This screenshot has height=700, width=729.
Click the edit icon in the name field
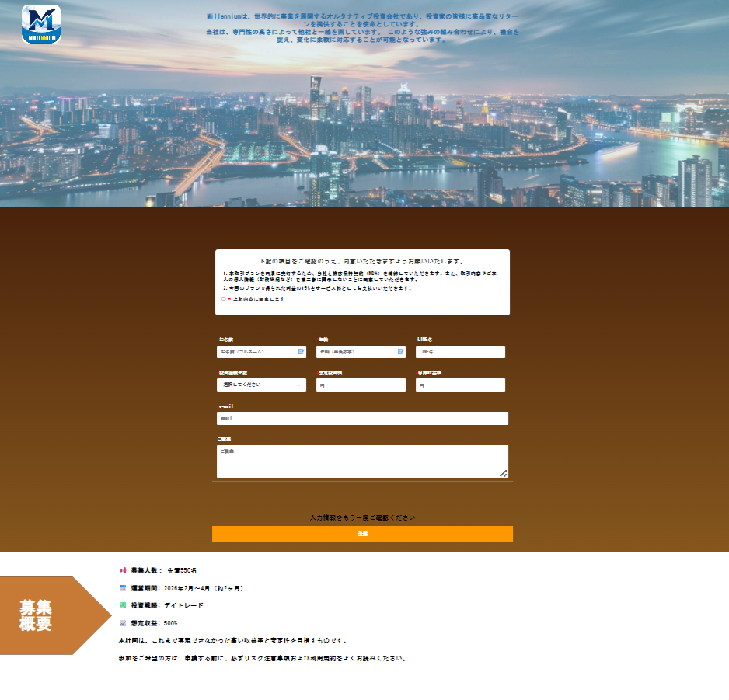[x=302, y=352]
